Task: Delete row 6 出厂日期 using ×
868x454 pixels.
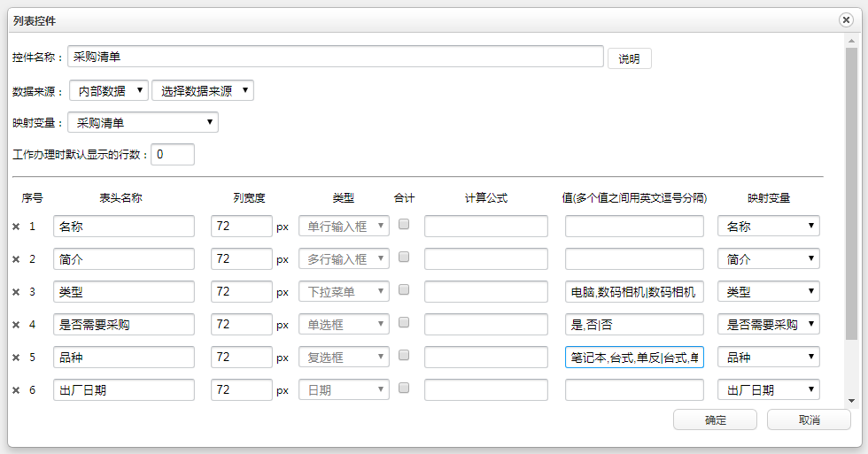Action: pos(16,390)
